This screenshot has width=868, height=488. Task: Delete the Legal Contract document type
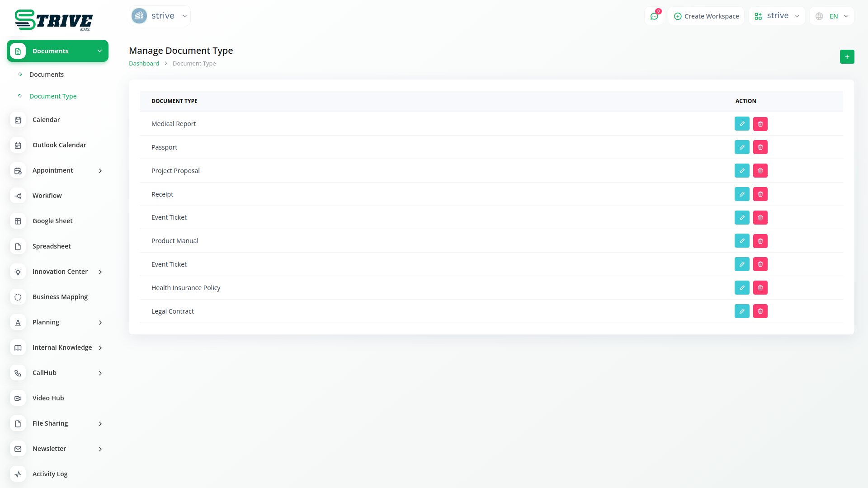coord(760,311)
